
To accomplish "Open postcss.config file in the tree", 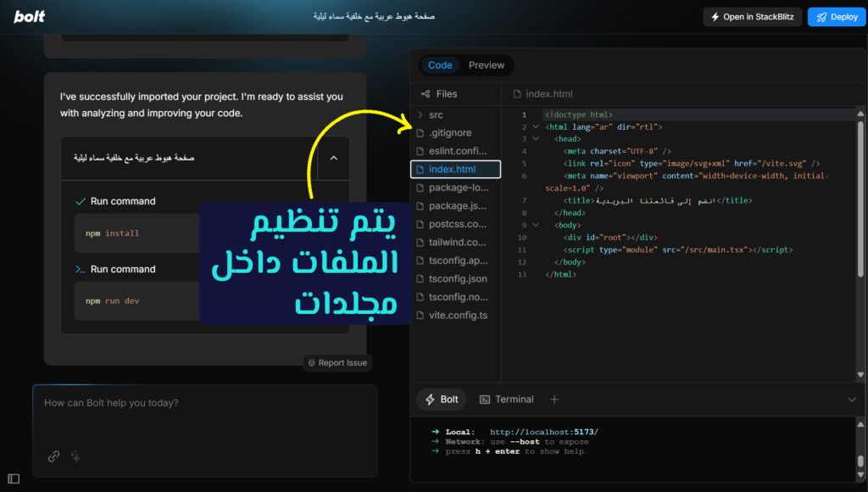I will tap(455, 225).
